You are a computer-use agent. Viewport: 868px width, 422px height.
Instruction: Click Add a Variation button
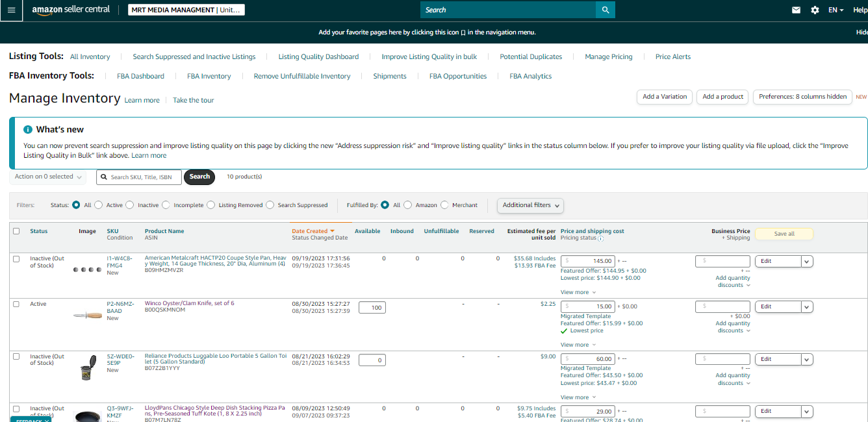[665, 97]
